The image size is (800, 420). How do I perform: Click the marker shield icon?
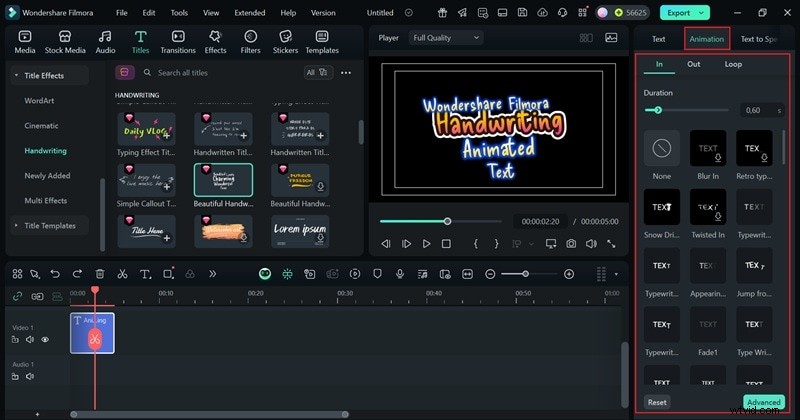pyautogui.click(x=377, y=274)
